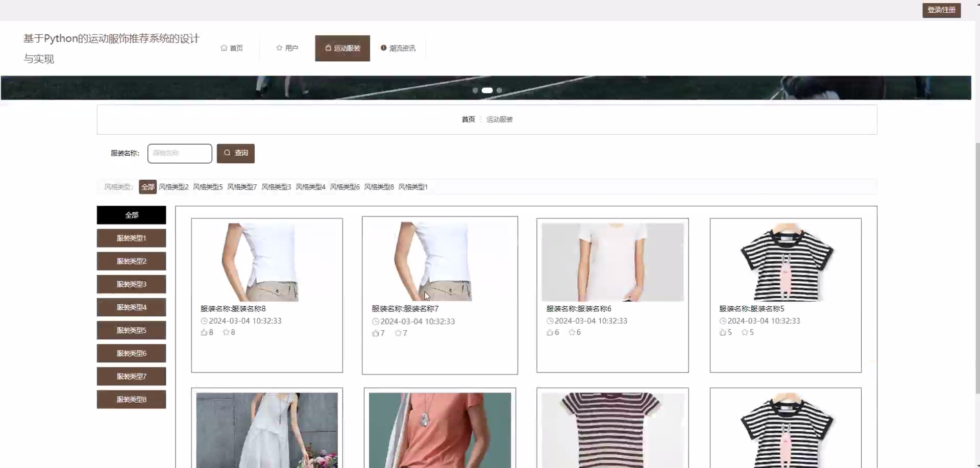Viewport: 980px width, 468px height.
Task: Filter by 风格类型7
Action: 242,187
